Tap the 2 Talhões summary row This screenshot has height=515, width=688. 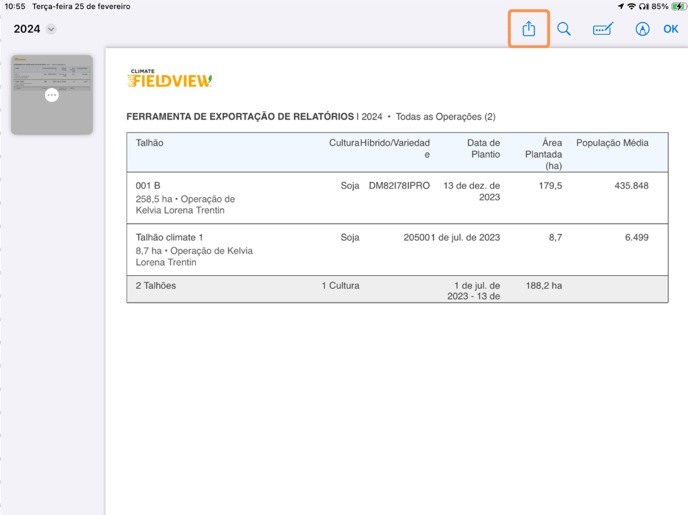pyautogui.click(x=158, y=285)
